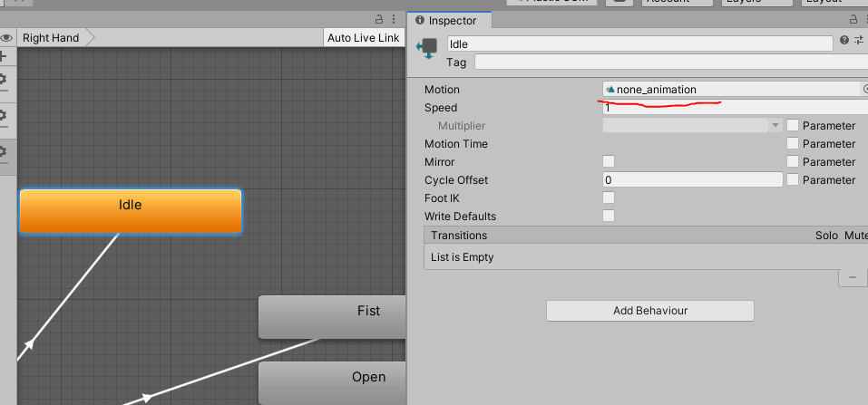Toggle the eye icon beside Right Hand
Screen dimensions: 868x405
coord(6,38)
